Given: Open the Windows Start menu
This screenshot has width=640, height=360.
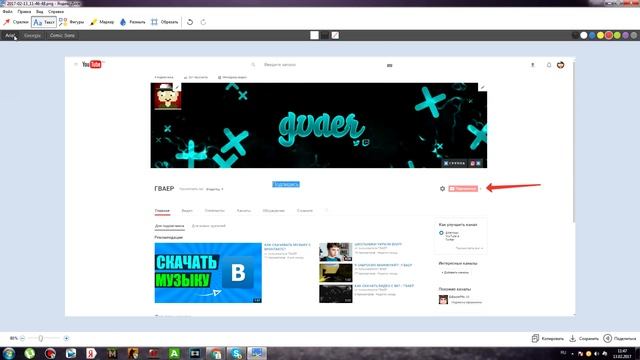Looking at the screenshot, I should click(9, 353).
